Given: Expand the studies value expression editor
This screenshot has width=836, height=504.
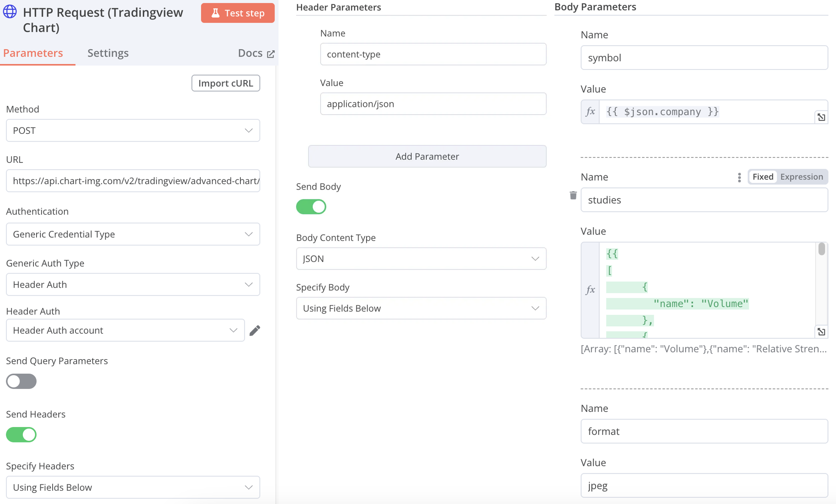Looking at the screenshot, I should tap(821, 332).
